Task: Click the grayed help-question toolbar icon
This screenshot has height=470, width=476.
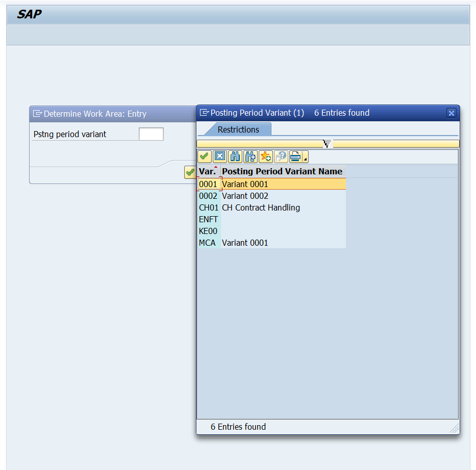Action: click(281, 156)
